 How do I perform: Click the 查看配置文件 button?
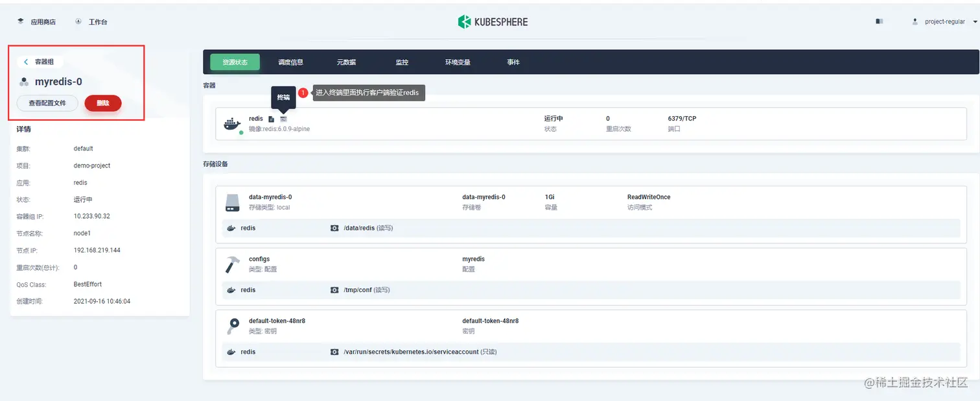(x=47, y=103)
